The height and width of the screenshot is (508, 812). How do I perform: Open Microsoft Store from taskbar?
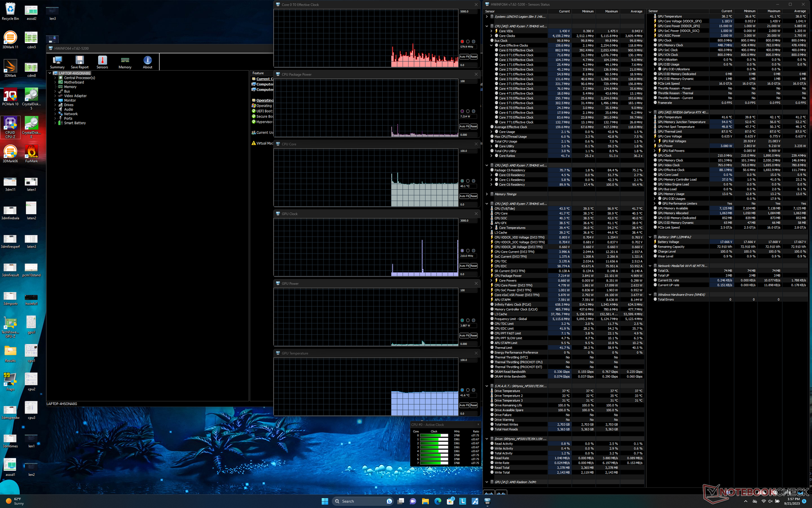tap(450, 501)
